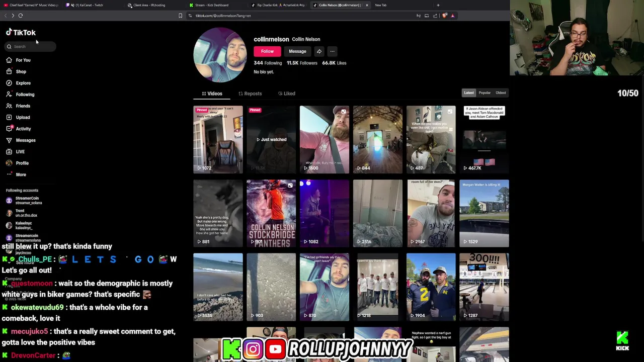
Task: Open Brave Shields icon in address bar
Action: [444, 16]
